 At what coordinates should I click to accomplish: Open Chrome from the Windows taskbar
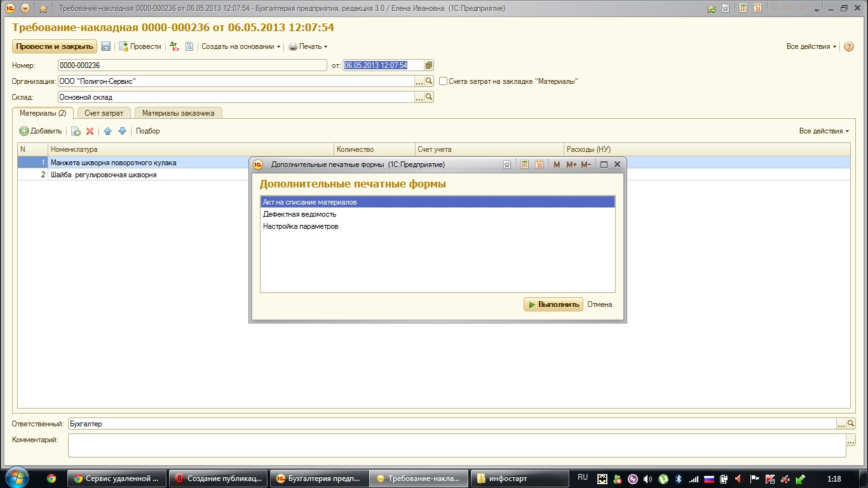click(x=51, y=478)
